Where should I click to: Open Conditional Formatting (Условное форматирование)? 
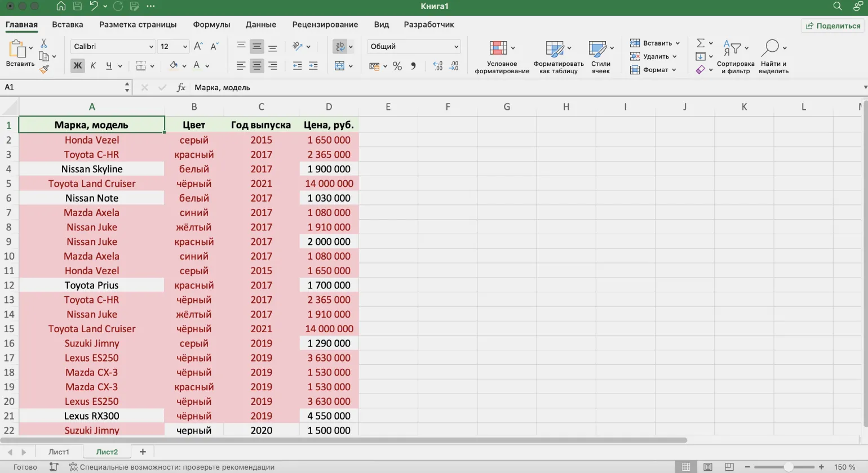[501, 57]
